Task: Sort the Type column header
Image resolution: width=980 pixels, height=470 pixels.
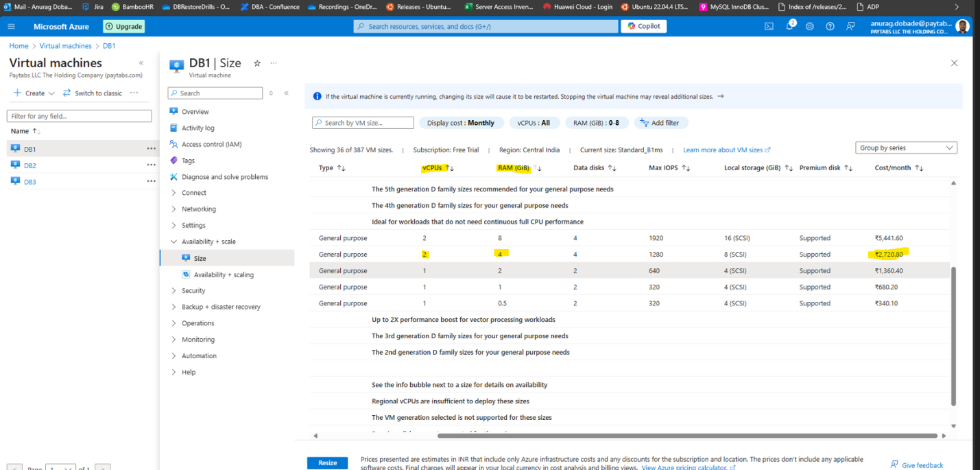Action: (332, 168)
